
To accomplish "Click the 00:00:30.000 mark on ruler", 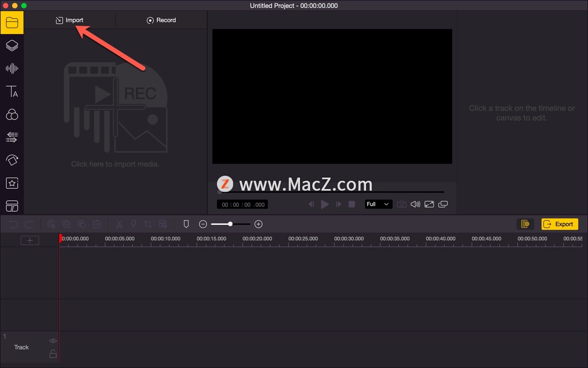I will coord(349,239).
